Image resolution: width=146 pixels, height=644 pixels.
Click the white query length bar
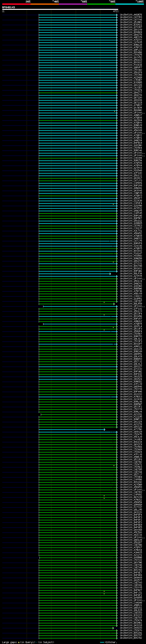60,9
